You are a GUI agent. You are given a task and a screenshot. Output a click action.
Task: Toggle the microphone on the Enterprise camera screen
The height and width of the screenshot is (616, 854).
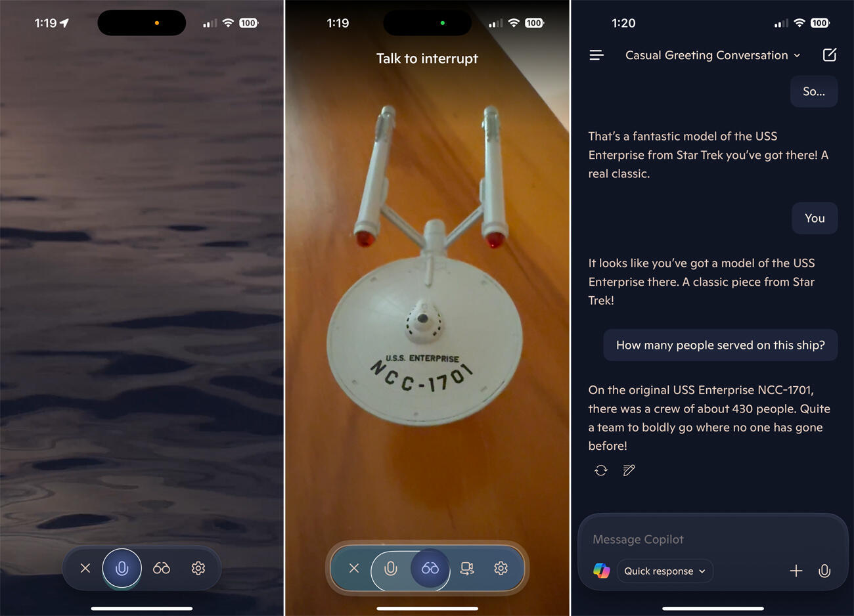coord(391,568)
